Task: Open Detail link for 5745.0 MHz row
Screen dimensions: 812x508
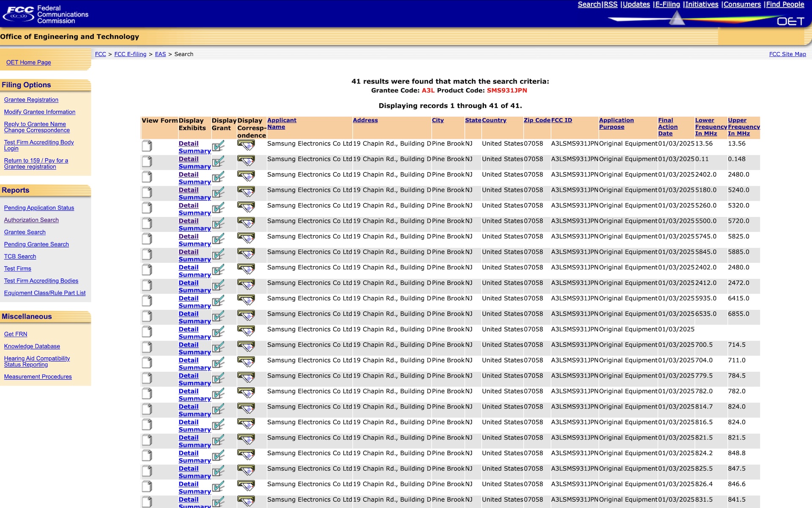Action: [x=188, y=236]
